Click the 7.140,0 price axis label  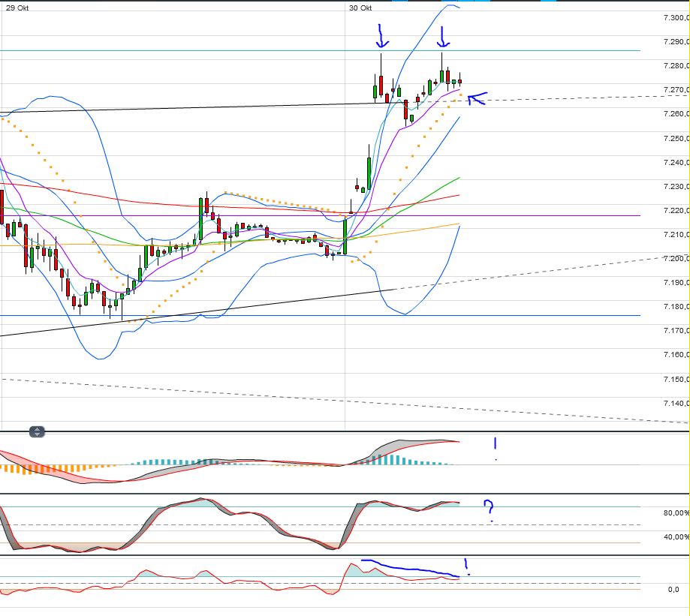click(676, 404)
